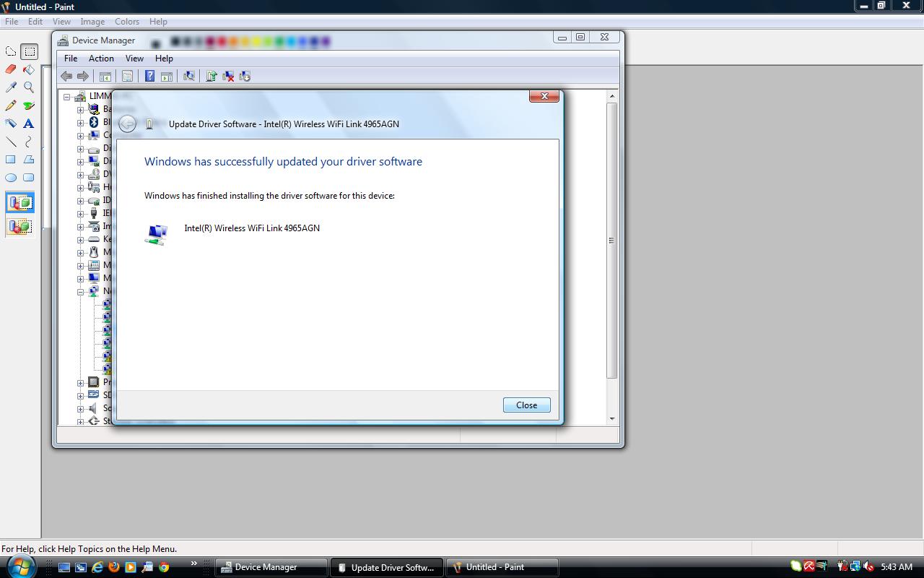Click the round back arrow in driver wizard
Image resolution: width=924 pixels, height=578 pixels.
pyautogui.click(x=127, y=124)
